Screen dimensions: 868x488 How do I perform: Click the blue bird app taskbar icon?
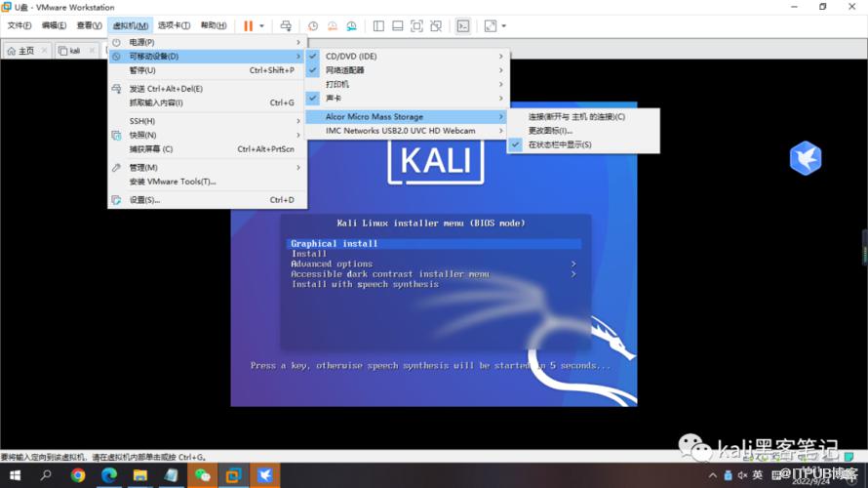coord(265,475)
